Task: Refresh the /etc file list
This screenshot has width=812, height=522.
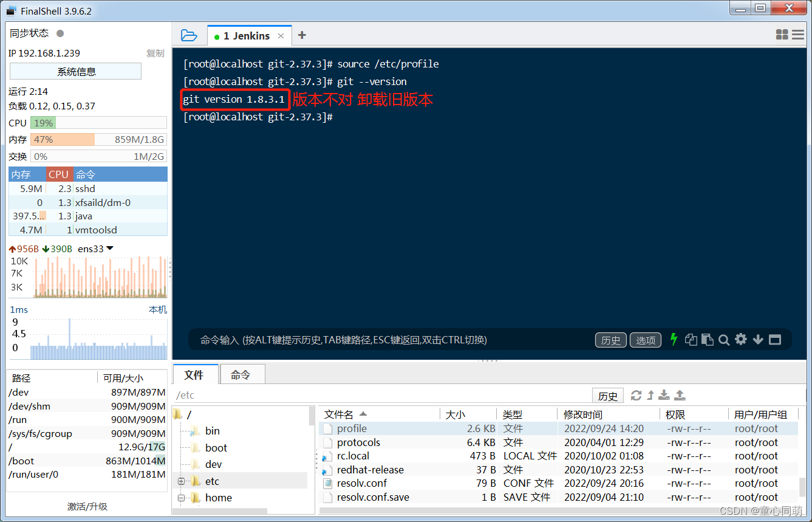Action: pos(636,396)
